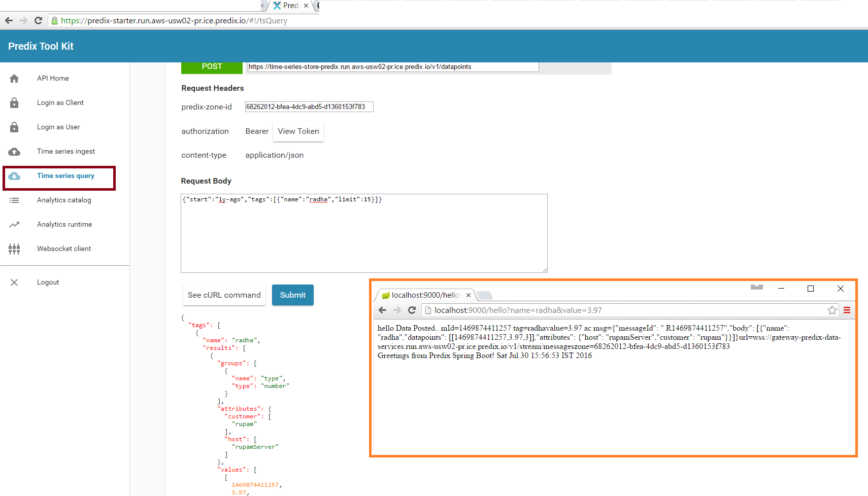Open Time series ingest menu item
The image size is (868, 496).
66,152
